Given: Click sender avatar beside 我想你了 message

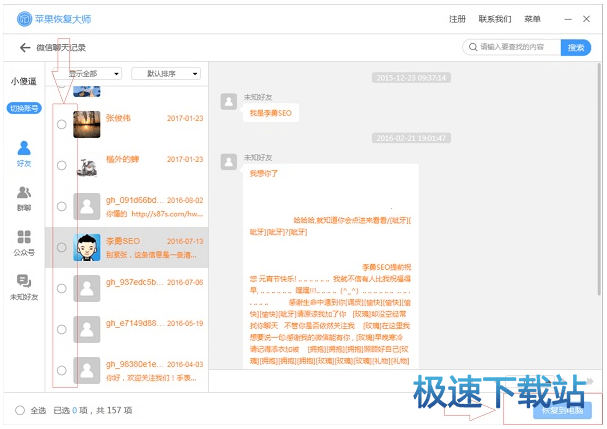Looking at the screenshot, I should click(229, 162).
